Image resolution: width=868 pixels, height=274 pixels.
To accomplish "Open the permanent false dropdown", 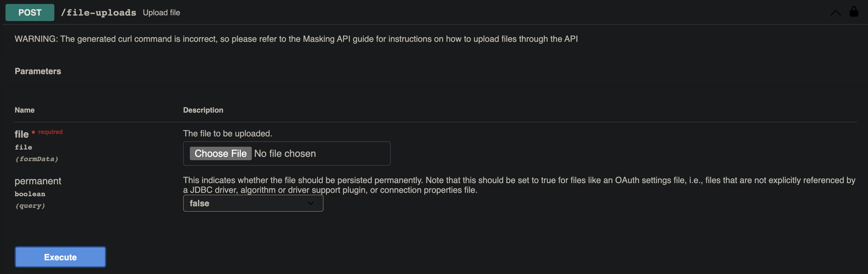I will [253, 203].
